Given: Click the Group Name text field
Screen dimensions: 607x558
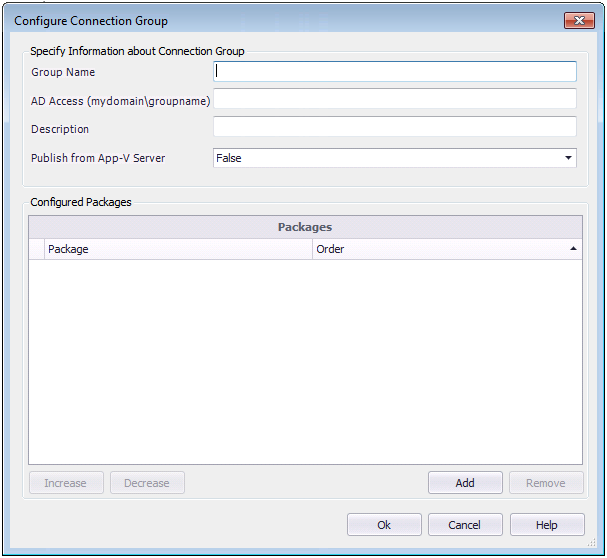Looking at the screenshot, I should click(x=395, y=72).
